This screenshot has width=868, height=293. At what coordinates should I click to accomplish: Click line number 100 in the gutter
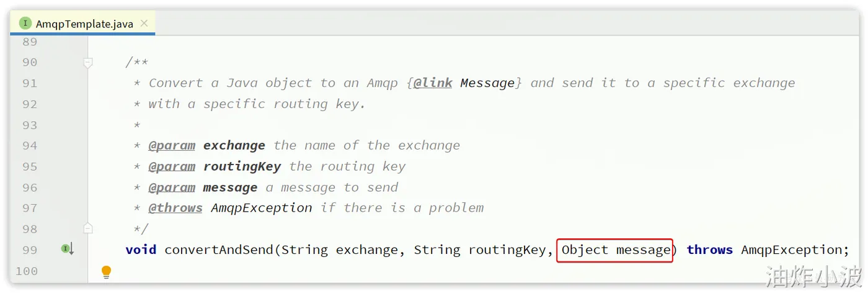click(x=26, y=271)
